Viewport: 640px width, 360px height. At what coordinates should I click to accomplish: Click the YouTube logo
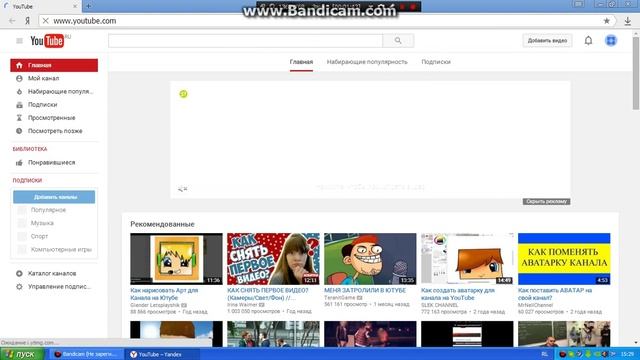pos(47,41)
